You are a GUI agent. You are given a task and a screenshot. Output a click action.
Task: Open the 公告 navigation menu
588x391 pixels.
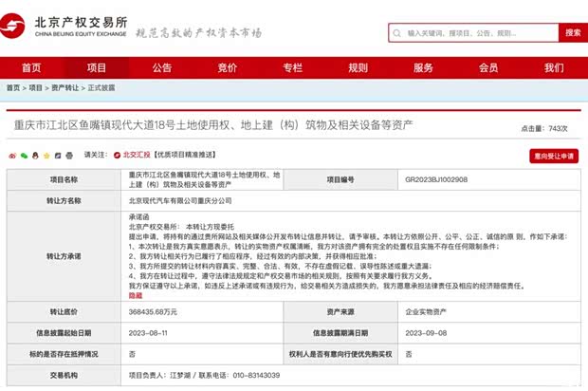click(162, 67)
